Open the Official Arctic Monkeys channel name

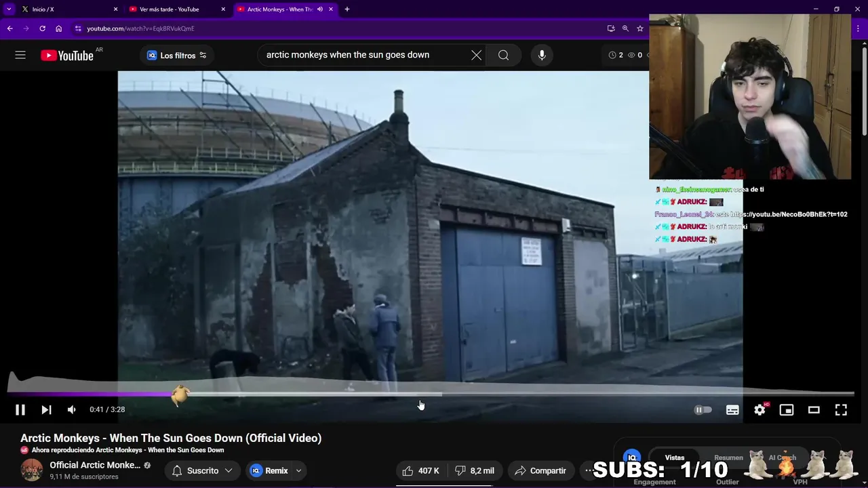coord(95,465)
